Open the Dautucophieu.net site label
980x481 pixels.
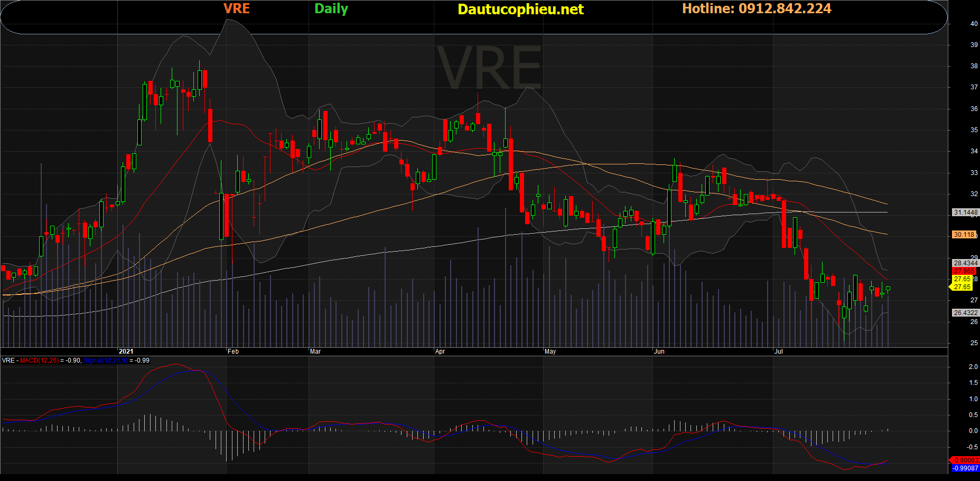tap(520, 9)
